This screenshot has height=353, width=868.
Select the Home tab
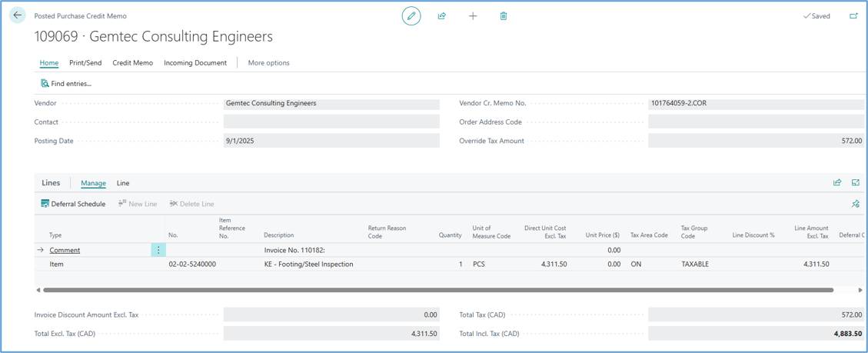coord(49,62)
